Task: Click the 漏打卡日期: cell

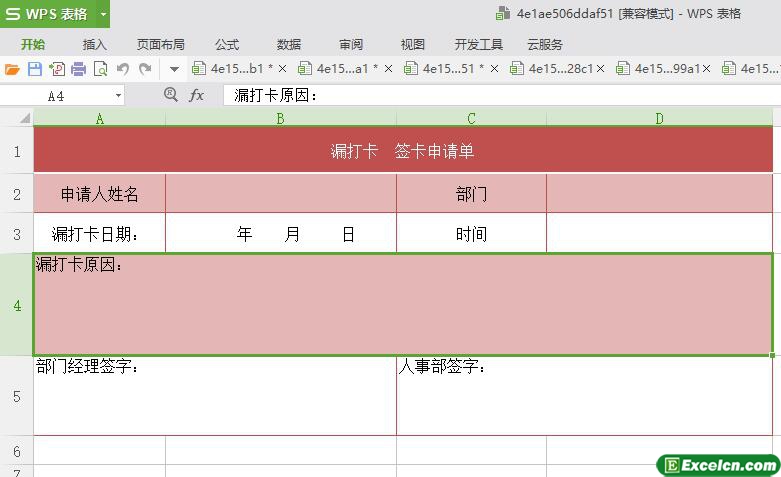Action: [100, 234]
